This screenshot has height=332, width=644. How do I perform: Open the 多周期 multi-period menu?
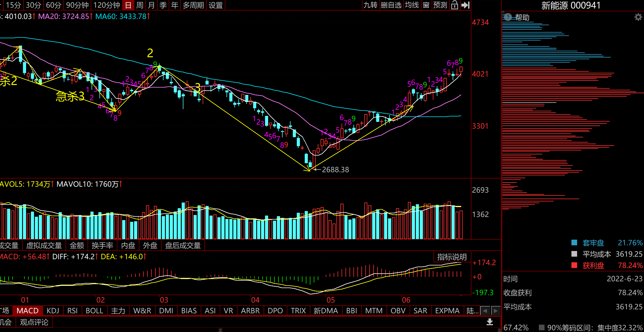pos(193,5)
